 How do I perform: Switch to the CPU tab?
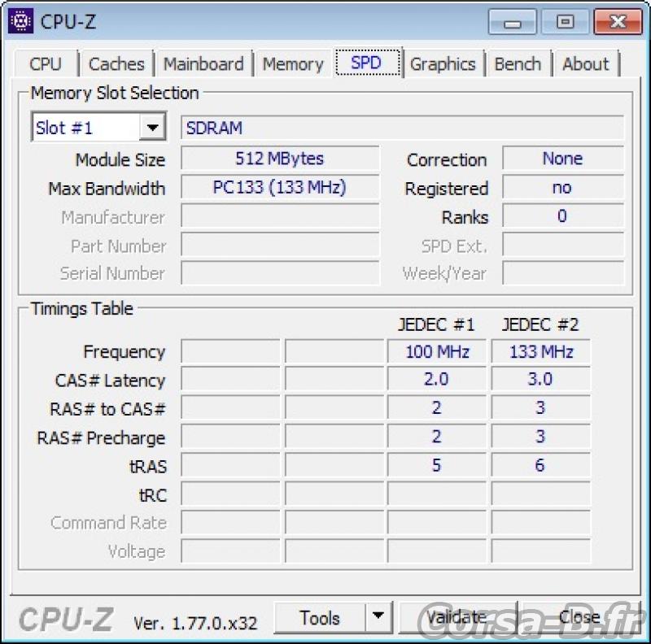point(46,64)
